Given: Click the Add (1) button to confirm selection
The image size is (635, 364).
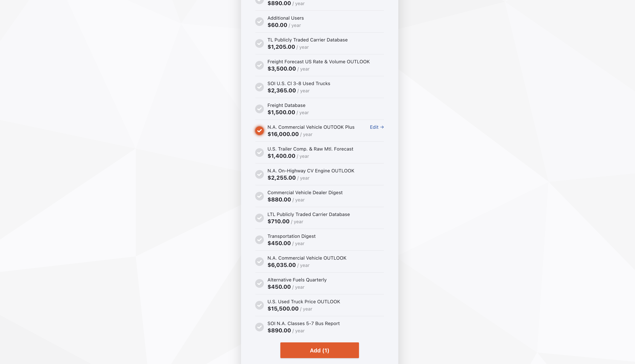Looking at the screenshot, I should pyautogui.click(x=319, y=350).
